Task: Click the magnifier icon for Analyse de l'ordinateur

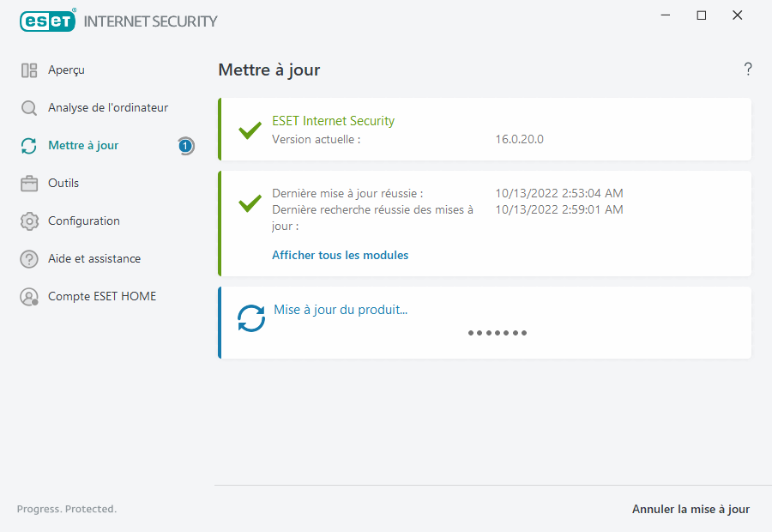Action: pyautogui.click(x=29, y=108)
